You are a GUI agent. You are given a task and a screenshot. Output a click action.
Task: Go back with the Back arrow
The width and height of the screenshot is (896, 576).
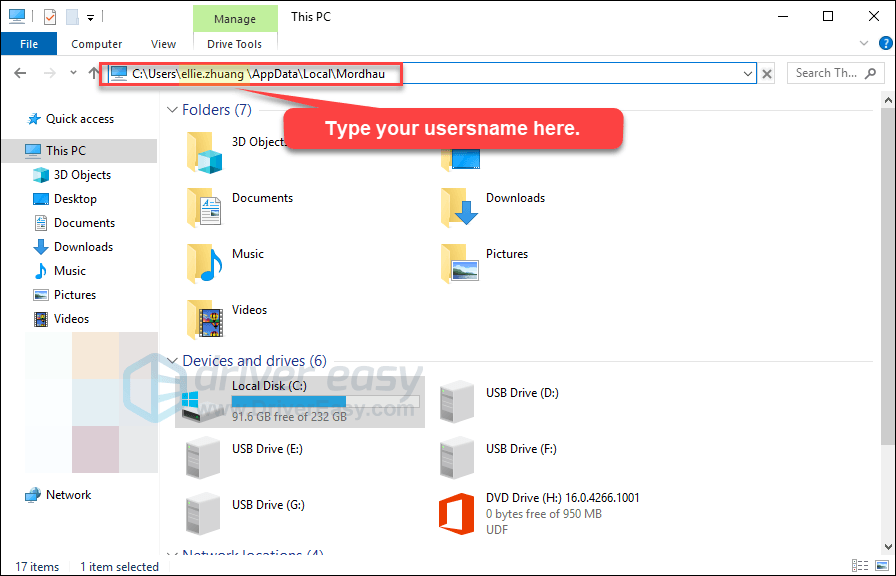[20, 73]
